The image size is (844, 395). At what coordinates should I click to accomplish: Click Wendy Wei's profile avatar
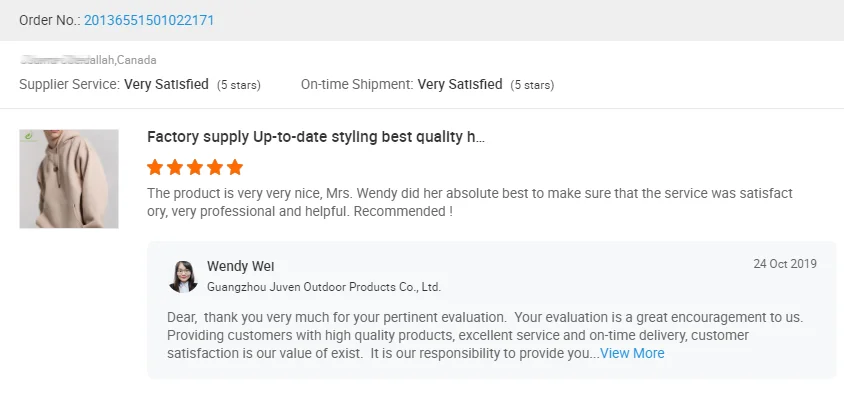point(183,276)
